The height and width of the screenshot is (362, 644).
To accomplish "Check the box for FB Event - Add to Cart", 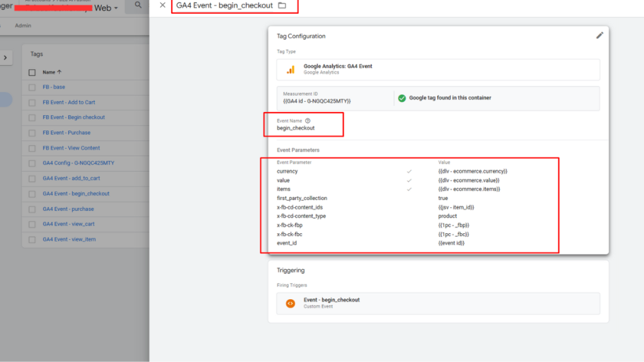I will [32, 102].
